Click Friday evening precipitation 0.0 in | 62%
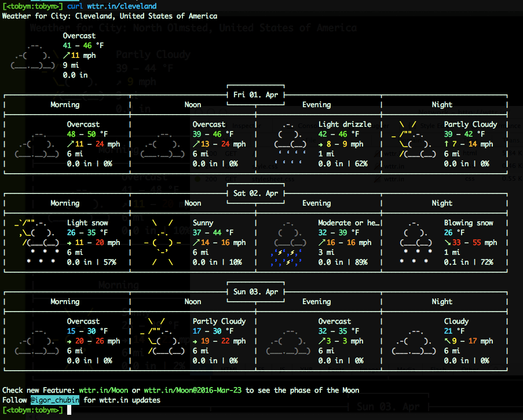The height and width of the screenshot is (420, 523). (x=343, y=164)
